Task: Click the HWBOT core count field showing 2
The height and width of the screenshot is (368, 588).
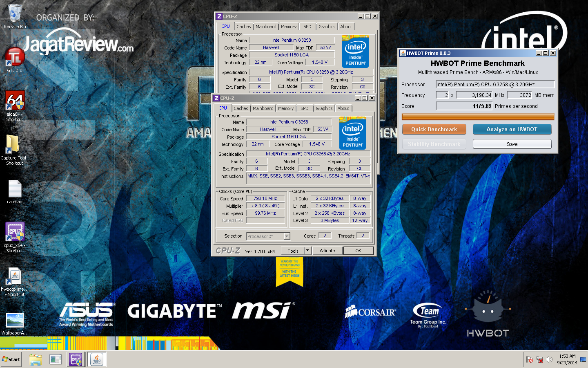Action: click(x=443, y=95)
